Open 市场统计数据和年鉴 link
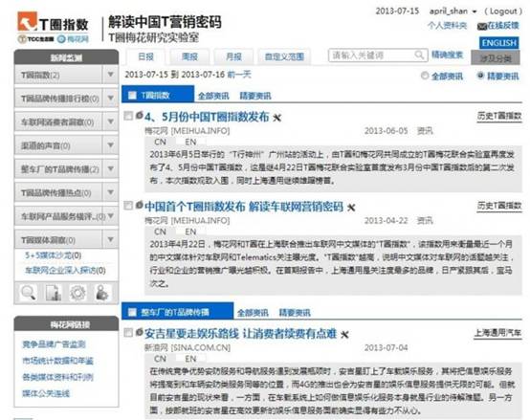This screenshot has height=420, width=530. coord(57,361)
